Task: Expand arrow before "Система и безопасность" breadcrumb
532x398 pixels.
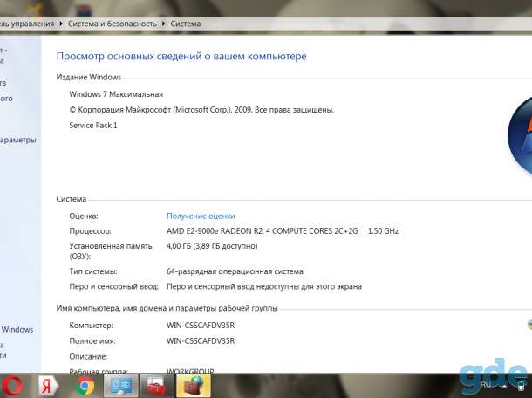Action: coord(61,24)
